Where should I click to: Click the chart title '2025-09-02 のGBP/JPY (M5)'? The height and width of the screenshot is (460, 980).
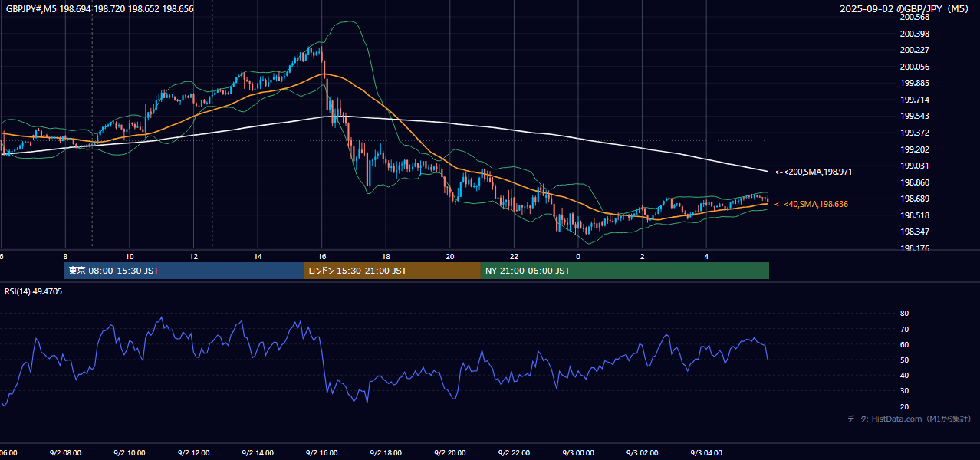tap(905, 9)
